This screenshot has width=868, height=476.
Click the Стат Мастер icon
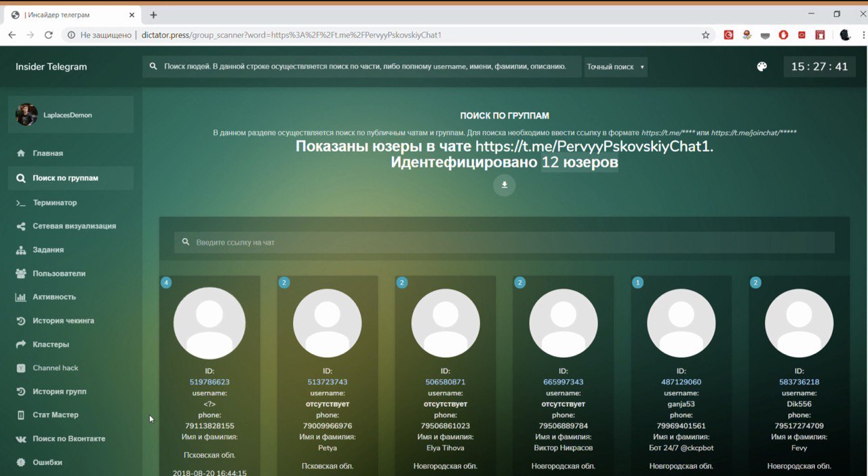click(x=20, y=415)
